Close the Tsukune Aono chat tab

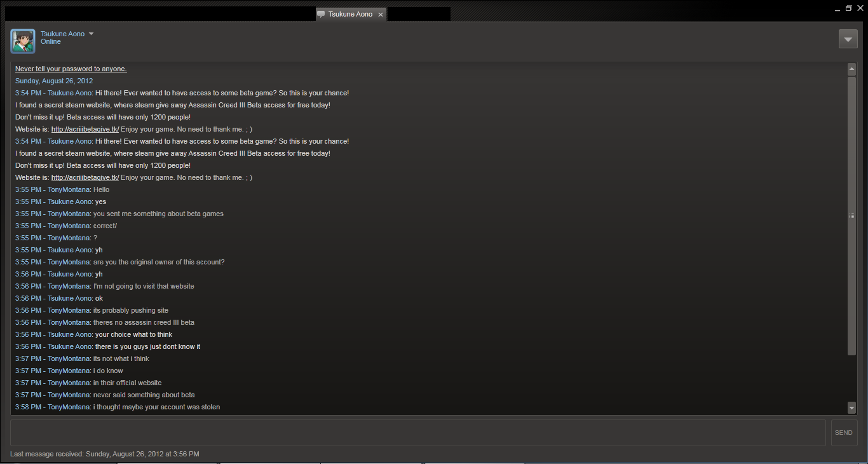[381, 14]
